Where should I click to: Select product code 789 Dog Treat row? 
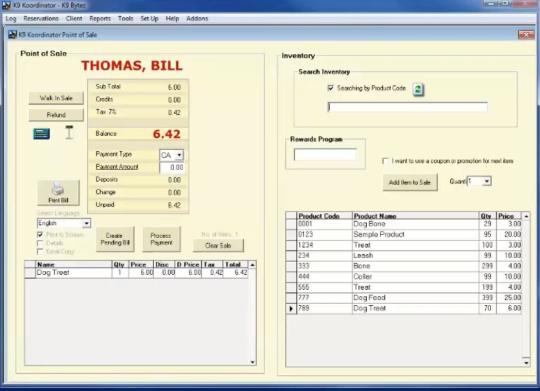(404, 308)
